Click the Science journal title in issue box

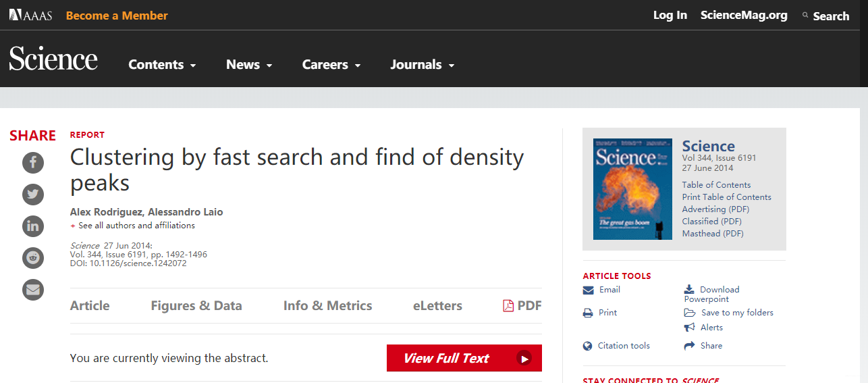point(708,147)
